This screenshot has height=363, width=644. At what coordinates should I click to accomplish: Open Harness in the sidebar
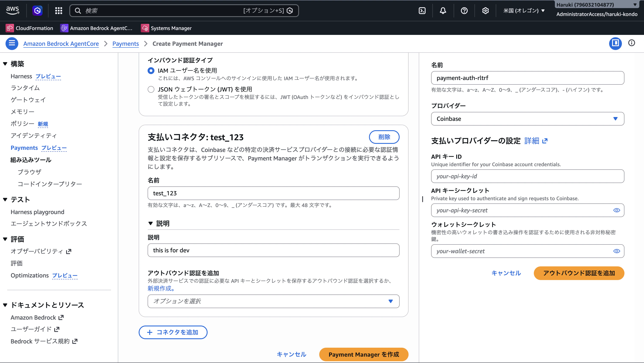(x=21, y=76)
